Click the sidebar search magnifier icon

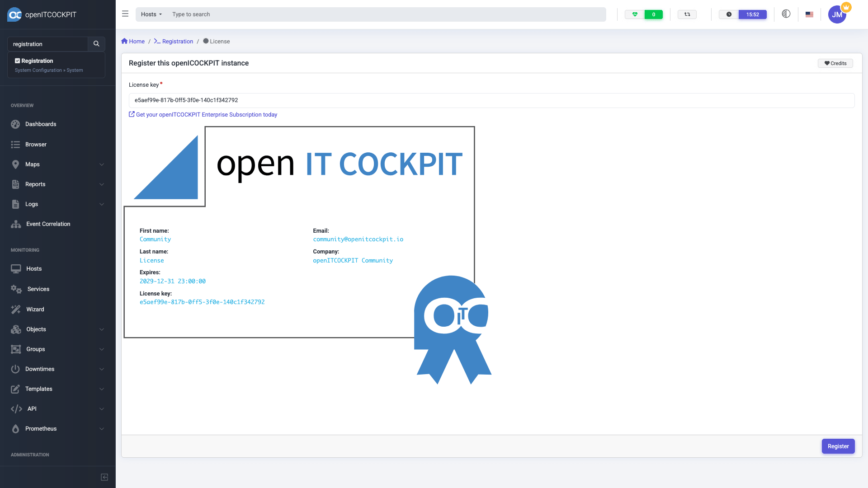(96, 44)
